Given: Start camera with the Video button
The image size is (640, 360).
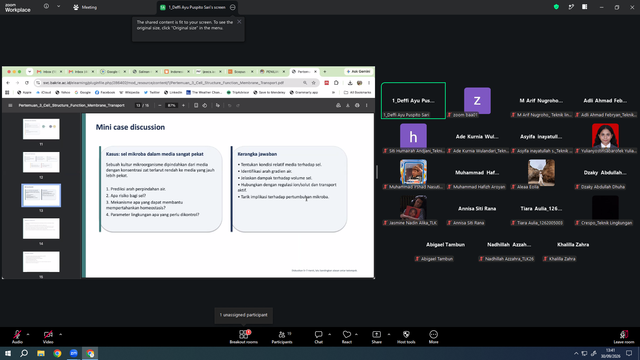Looking at the screenshot, I should pyautogui.click(x=48, y=337).
